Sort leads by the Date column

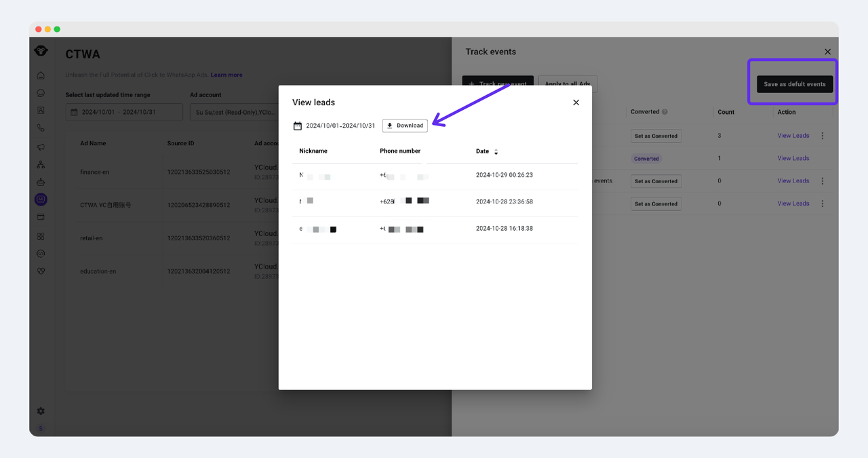[496, 152]
